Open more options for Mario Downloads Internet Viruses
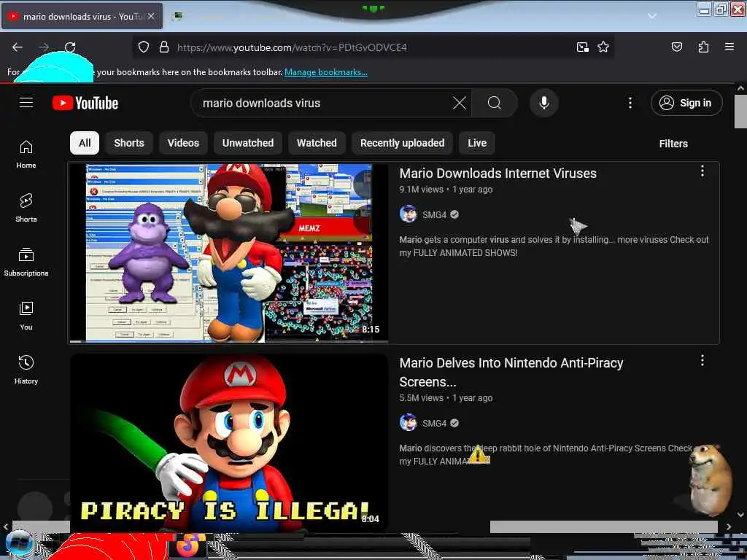 703,171
